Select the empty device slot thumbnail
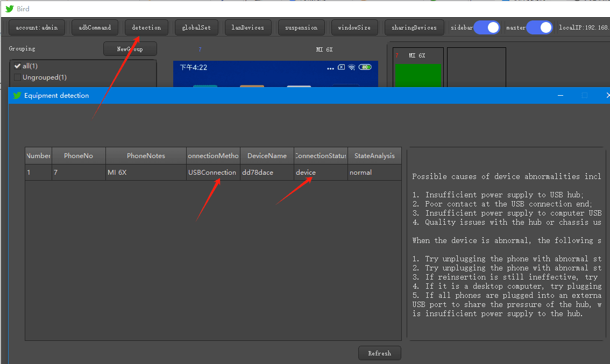Screen dimensions: 610x364 [477, 67]
